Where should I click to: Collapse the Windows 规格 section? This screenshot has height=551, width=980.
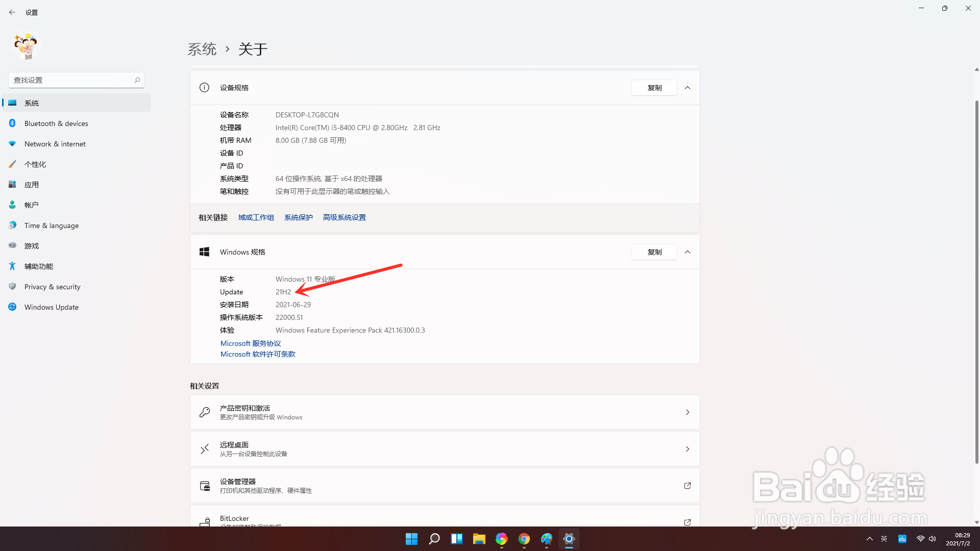687,252
